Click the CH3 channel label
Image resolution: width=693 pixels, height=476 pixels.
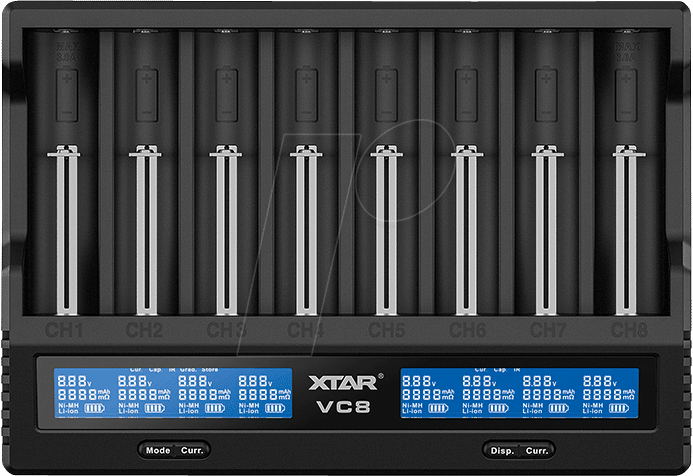point(225,330)
